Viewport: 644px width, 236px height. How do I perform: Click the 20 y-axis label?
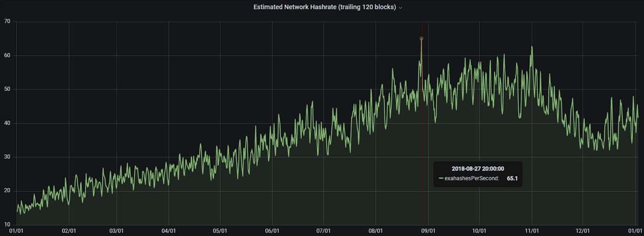pos(6,191)
